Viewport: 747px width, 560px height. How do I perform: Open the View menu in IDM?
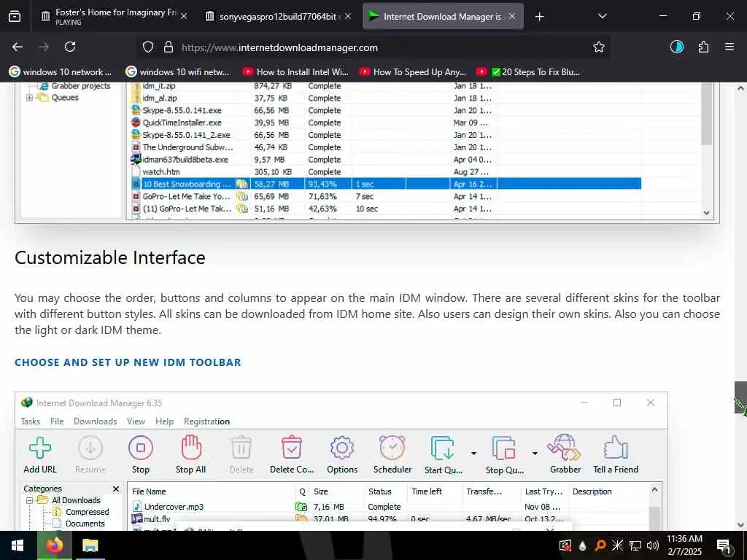(x=136, y=421)
